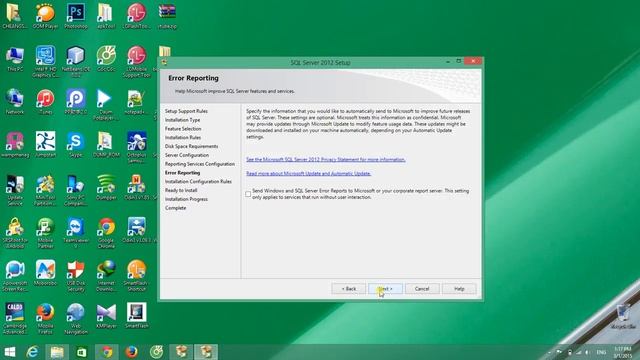The image size is (640, 360).
Task: Select the Installation Configuration Rules step
Action: click(198, 181)
